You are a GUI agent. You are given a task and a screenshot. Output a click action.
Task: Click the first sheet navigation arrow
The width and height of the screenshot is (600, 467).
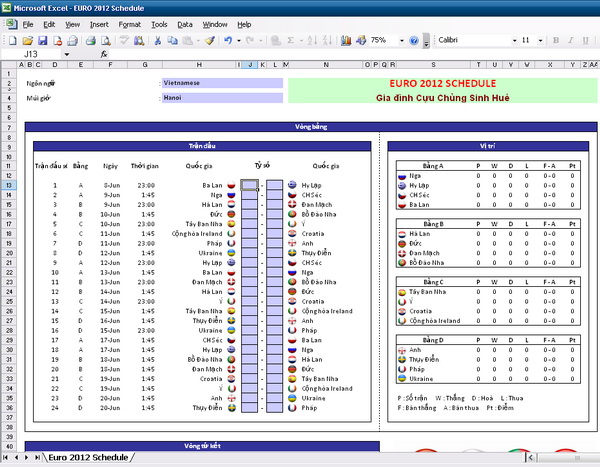(x=5, y=457)
